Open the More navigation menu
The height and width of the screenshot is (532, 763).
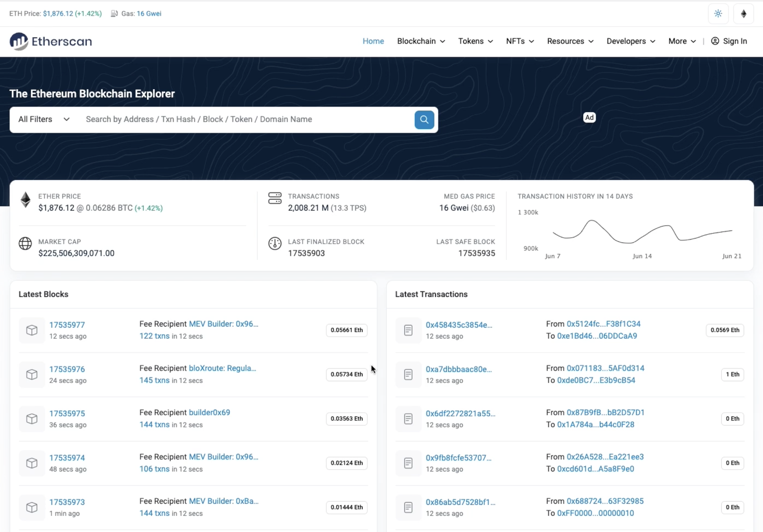[x=681, y=41]
